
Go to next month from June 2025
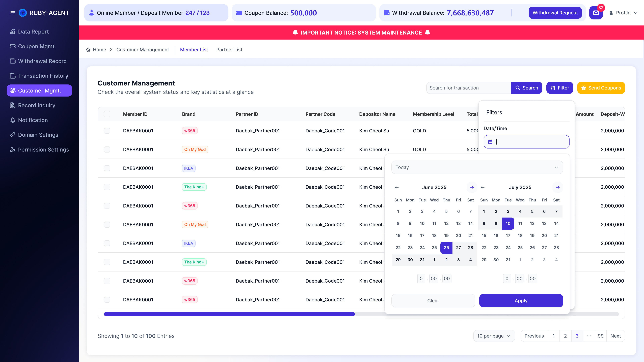point(472,187)
